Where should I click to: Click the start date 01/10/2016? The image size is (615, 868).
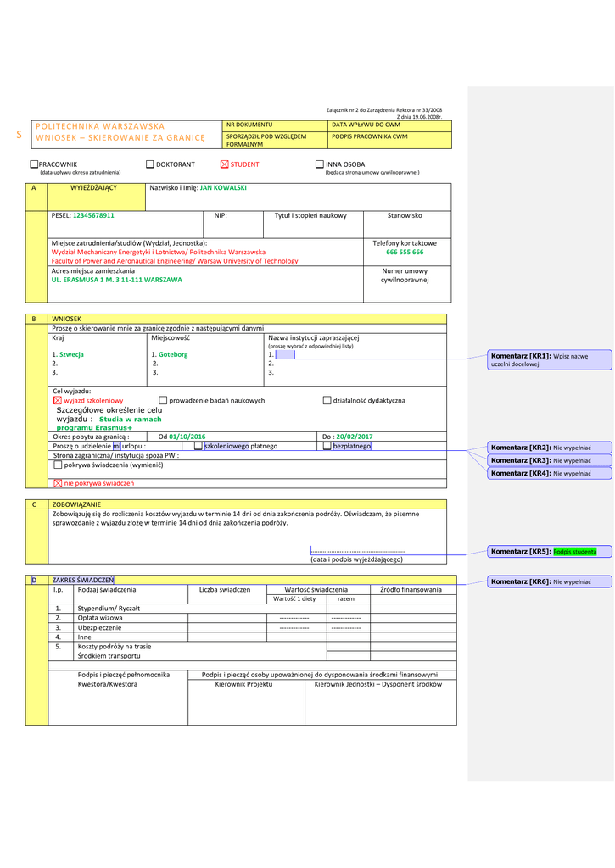coord(187,437)
